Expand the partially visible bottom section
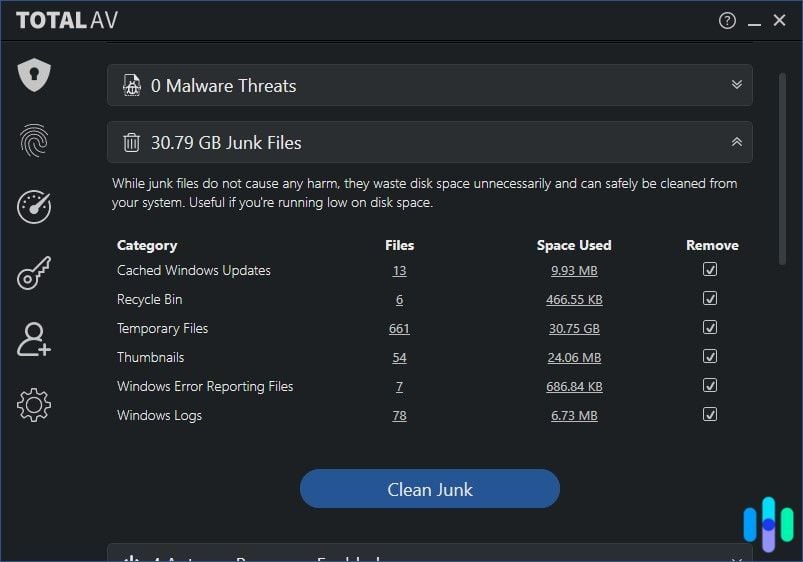 pos(736,558)
